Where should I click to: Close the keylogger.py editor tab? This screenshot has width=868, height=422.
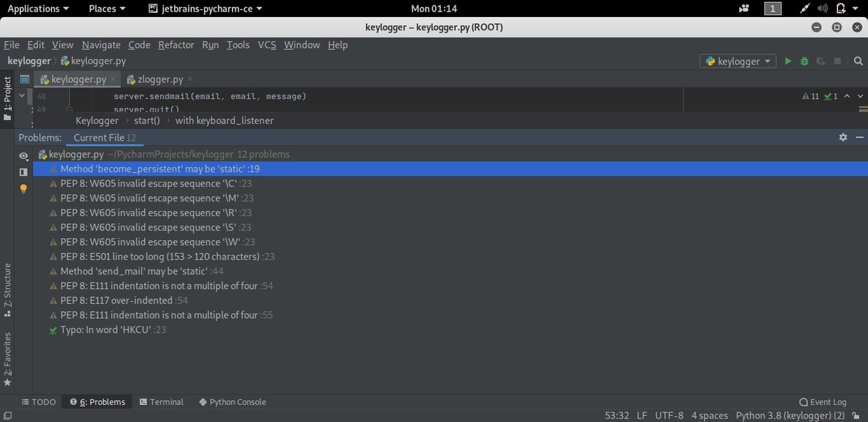click(113, 79)
